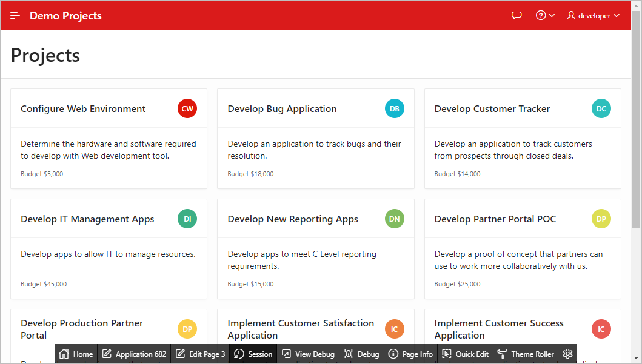642x364 pixels.
Task: Expand the developer user menu
Action: pyautogui.click(x=594, y=16)
